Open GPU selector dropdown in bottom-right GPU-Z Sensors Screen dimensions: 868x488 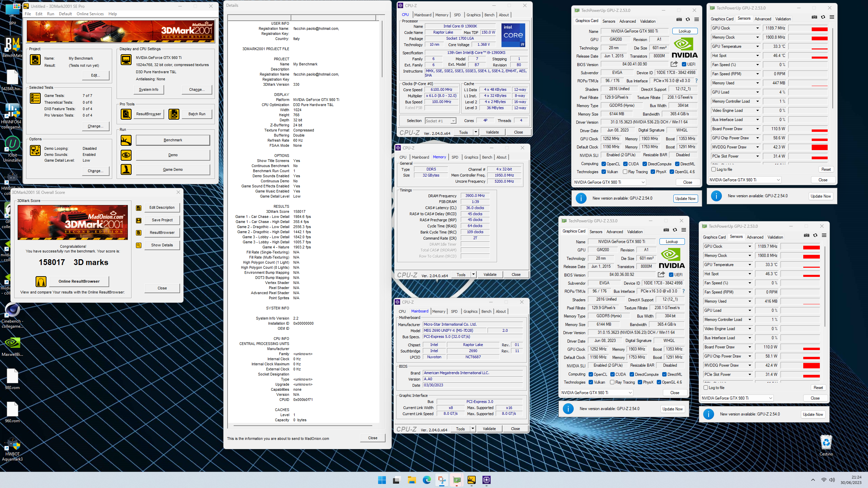coord(737,398)
